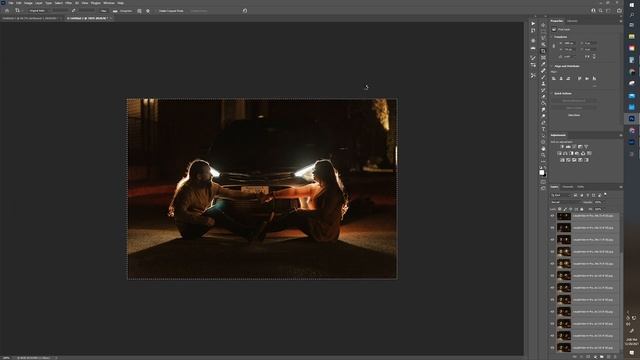Hide the first layer in Layers panel
Viewport: 640px width, 360px height.
[x=552, y=216]
